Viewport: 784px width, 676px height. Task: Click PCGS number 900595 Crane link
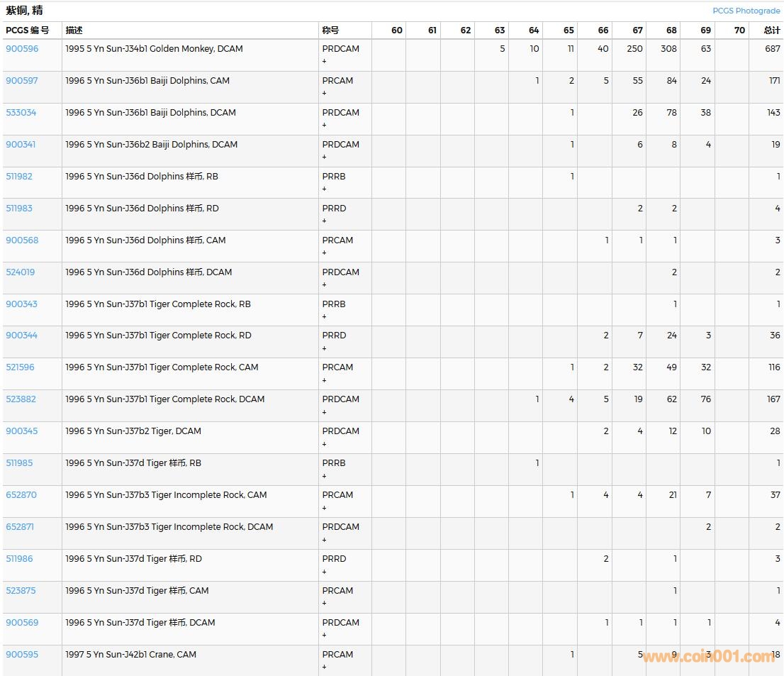coord(22,655)
